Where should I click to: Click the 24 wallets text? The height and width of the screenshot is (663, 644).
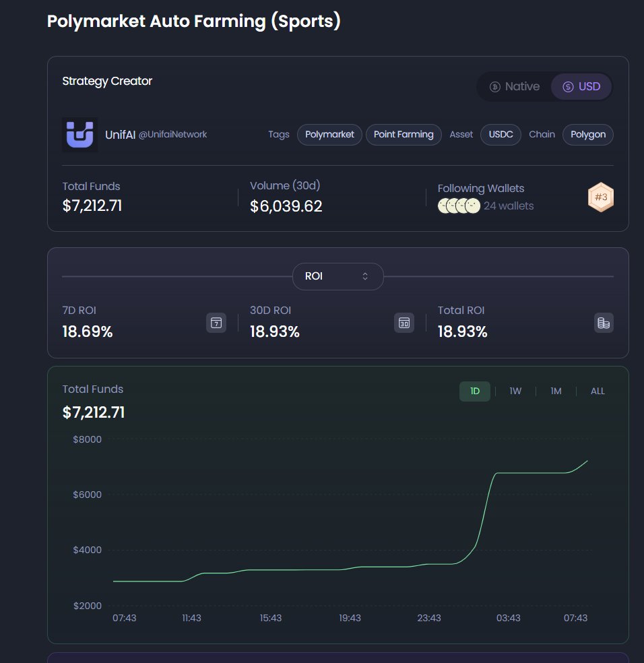(509, 206)
